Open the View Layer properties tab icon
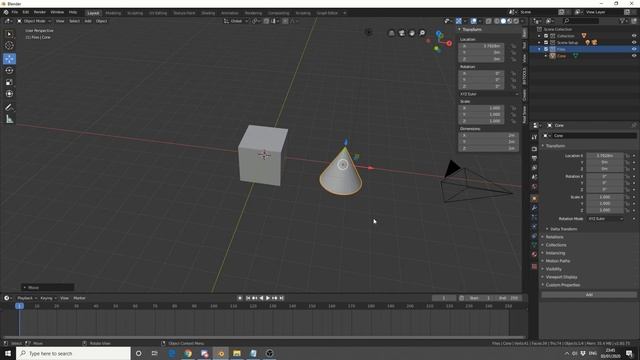 coord(534,168)
